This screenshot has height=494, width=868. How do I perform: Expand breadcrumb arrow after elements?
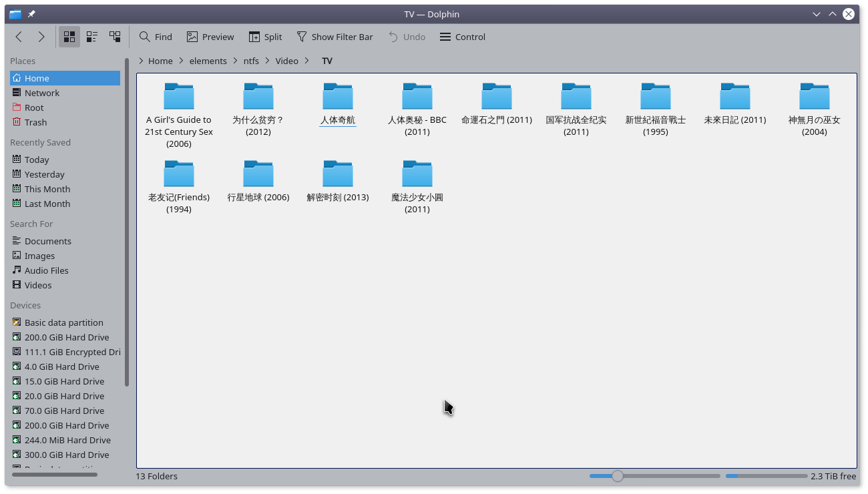coord(235,61)
